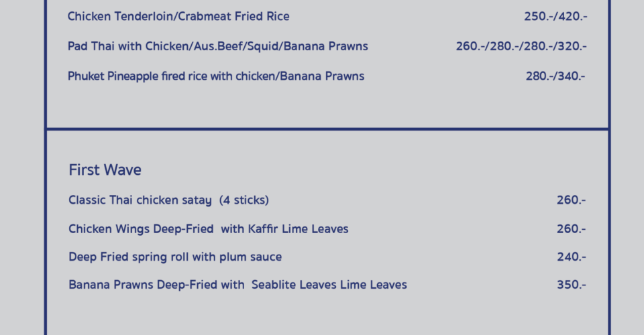The width and height of the screenshot is (644, 335).
Task: Click the First Wave section heading
Action: (x=105, y=170)
